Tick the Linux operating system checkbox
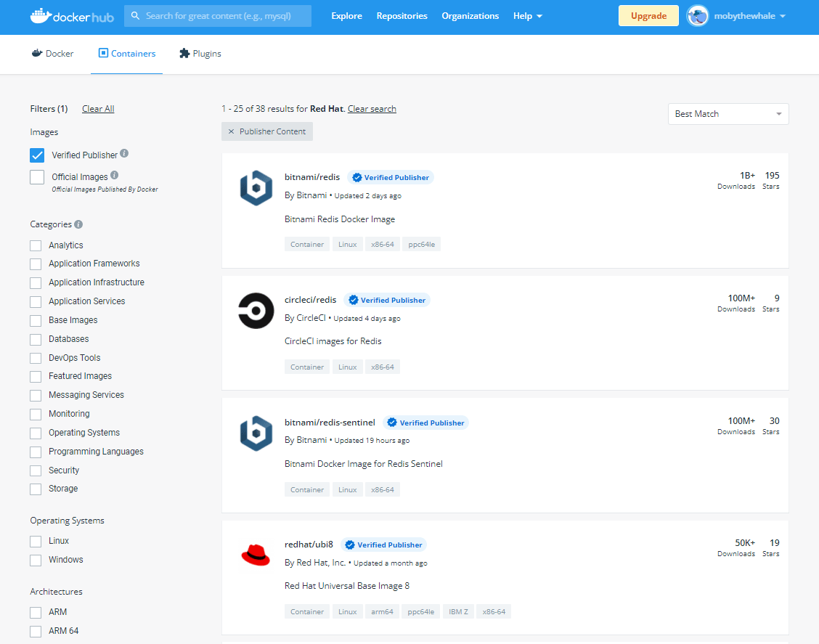 point(36,541)
